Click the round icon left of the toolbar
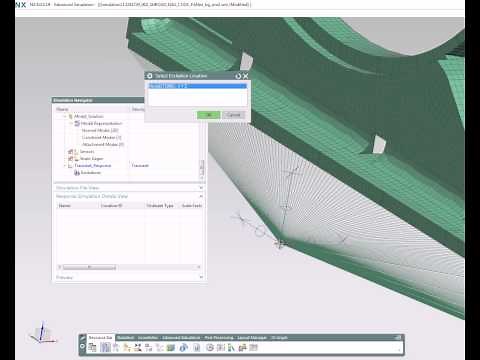The height and width of the screenshot is (360, 480). click(82, 346)
